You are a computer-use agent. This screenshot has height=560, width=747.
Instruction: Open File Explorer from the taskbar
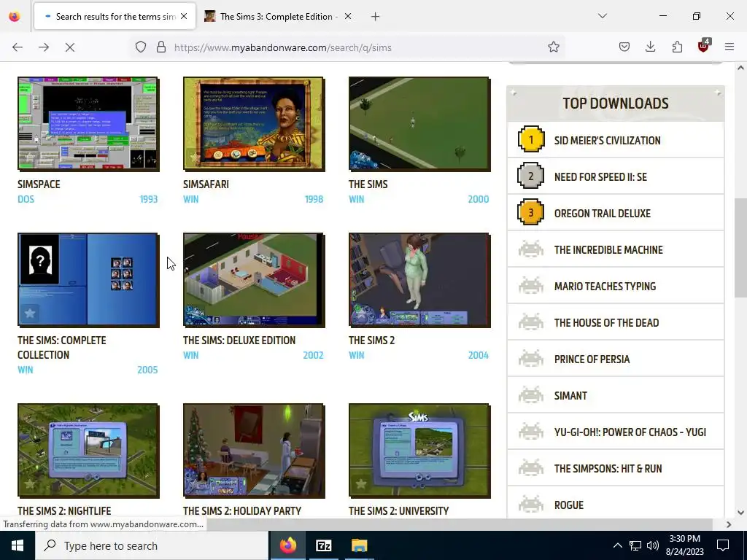tap(359, 545)
